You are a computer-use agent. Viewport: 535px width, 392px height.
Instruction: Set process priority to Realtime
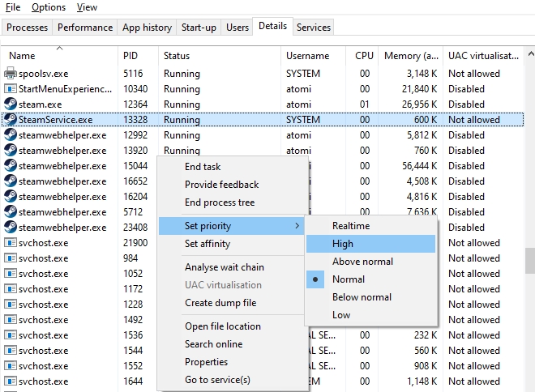click(x=371, y=226)
